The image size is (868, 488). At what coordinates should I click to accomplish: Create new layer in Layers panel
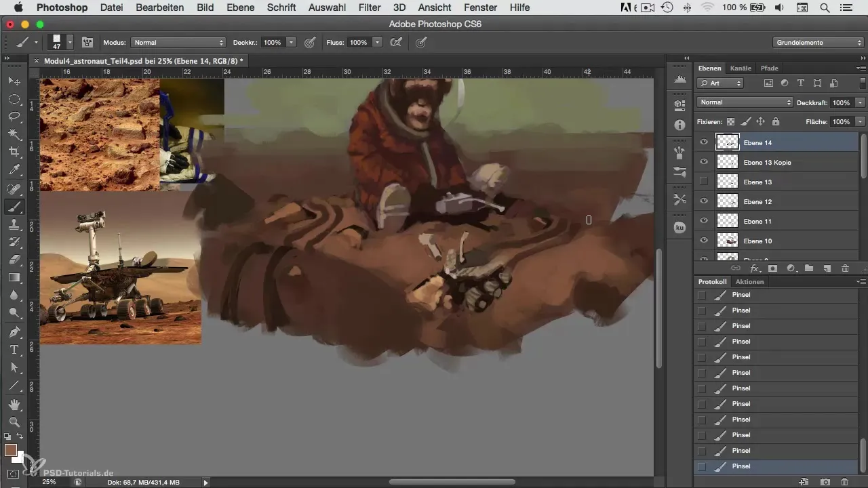[827, 268]
